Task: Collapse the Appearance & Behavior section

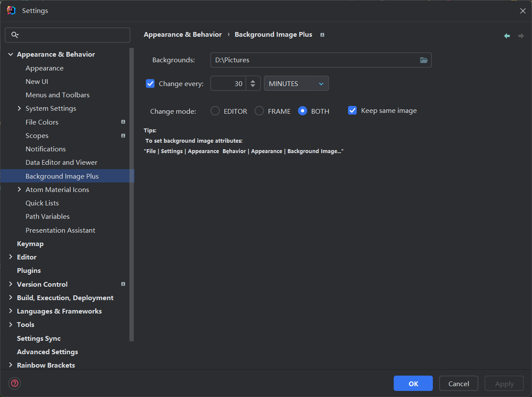Action: click(x=11, y=54)
